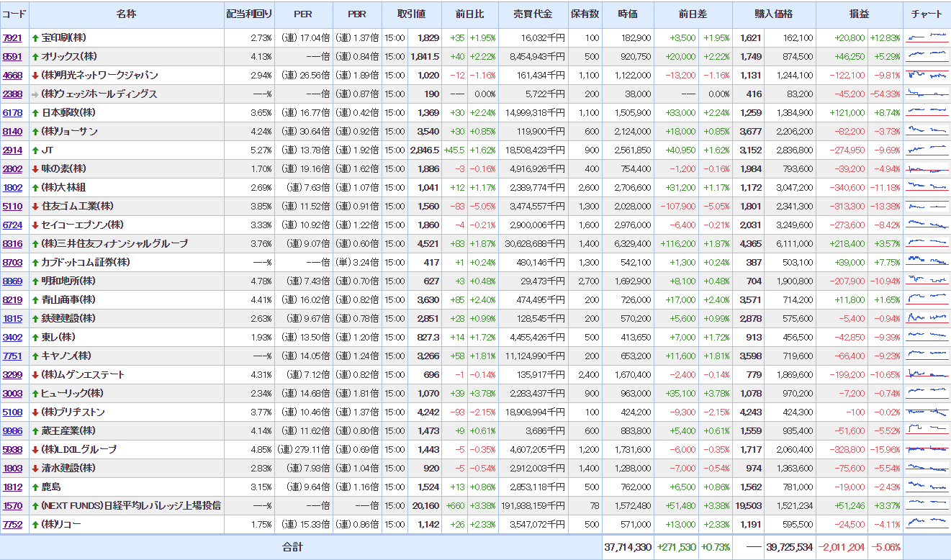
Task: Click the red down arrow beside (株)LIXILグループ
Action: tap(35, 450)
